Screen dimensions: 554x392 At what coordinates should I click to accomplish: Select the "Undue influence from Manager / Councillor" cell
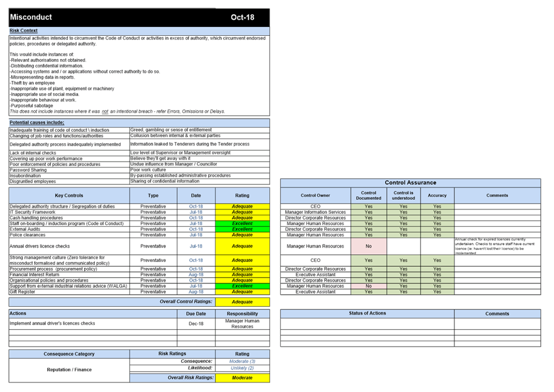(200, 164)
